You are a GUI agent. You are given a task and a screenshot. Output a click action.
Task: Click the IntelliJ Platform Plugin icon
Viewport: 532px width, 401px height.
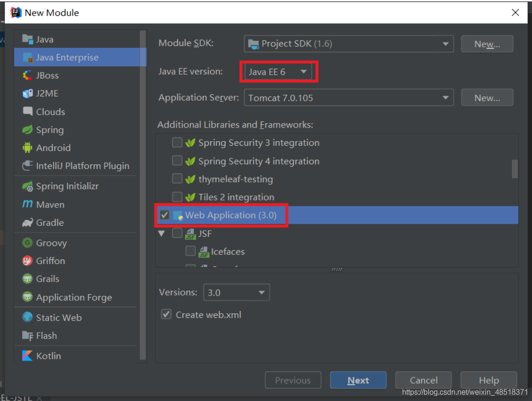click(x=27, y=166)
